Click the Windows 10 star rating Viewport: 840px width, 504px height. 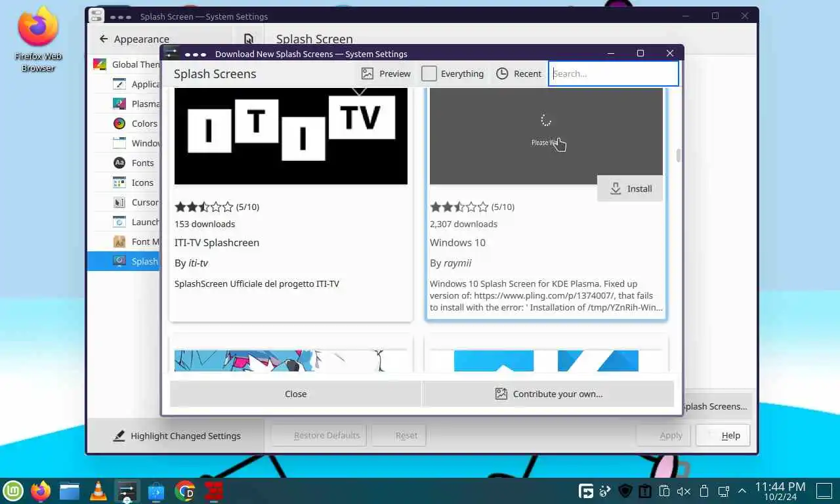[459, 207]
